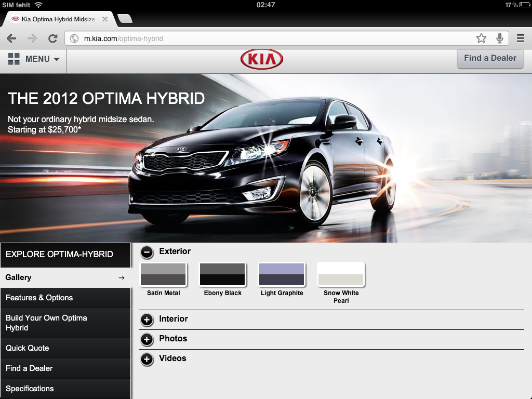The height and width of the screenshot is (399, 532).
Task: Click the browser back arrow
Action: coord(11,38)
